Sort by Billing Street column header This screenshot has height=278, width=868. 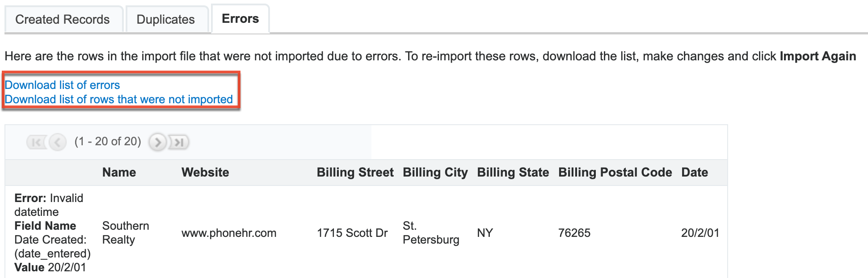(355, 172)
